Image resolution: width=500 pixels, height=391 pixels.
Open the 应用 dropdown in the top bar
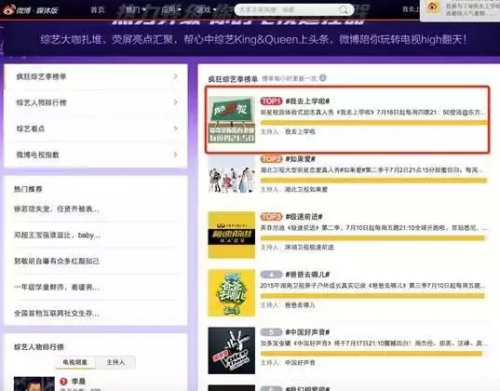171,10
